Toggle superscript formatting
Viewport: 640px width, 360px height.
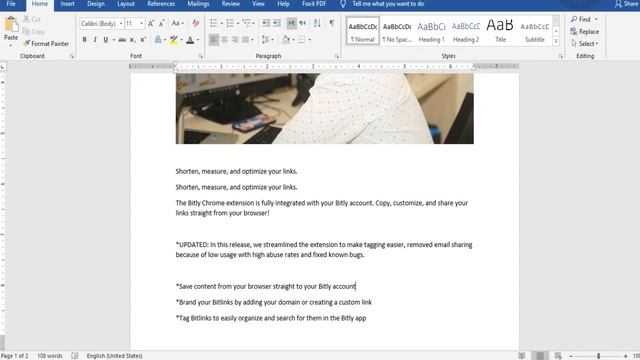point(143,40)
